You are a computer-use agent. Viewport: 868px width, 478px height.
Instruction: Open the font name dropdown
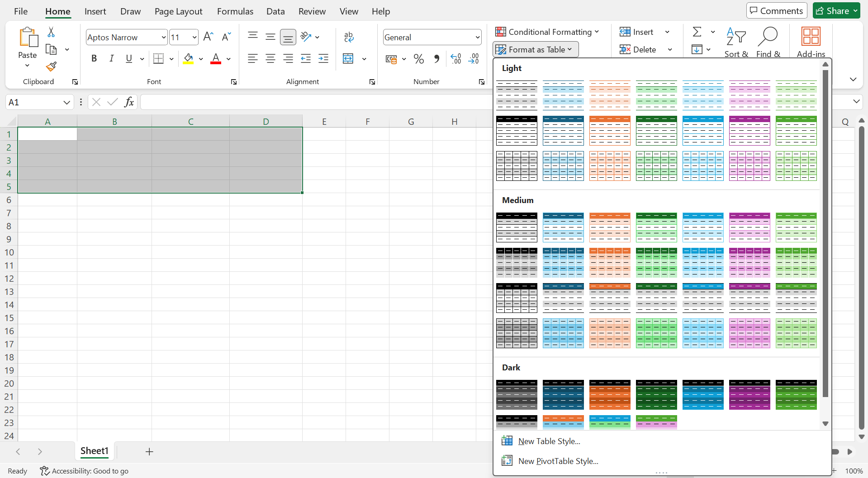point(164,38)
